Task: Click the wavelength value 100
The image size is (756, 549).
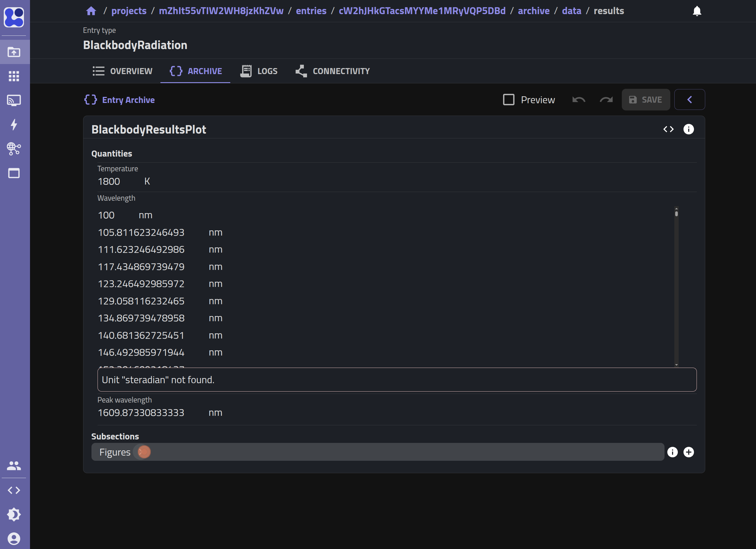Action: [106, 215]
